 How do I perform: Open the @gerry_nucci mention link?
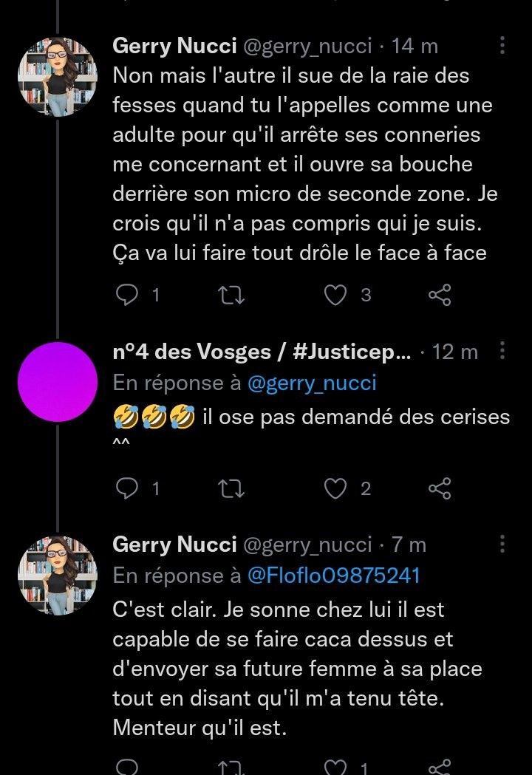click(311, 383)
